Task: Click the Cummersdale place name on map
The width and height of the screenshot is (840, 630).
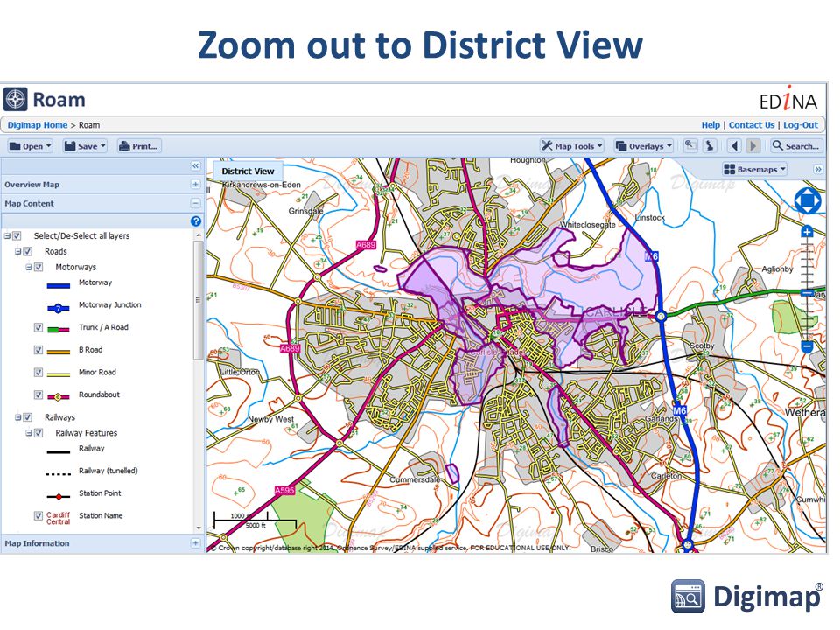Action: coord(415,479)
